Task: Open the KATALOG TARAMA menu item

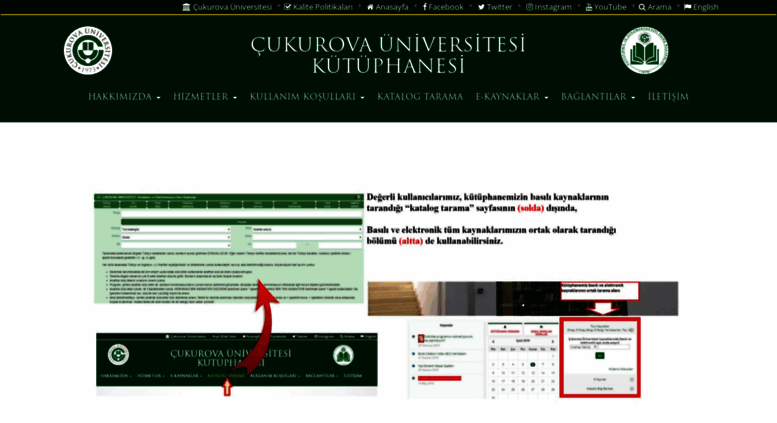Action: coord(420,97)
